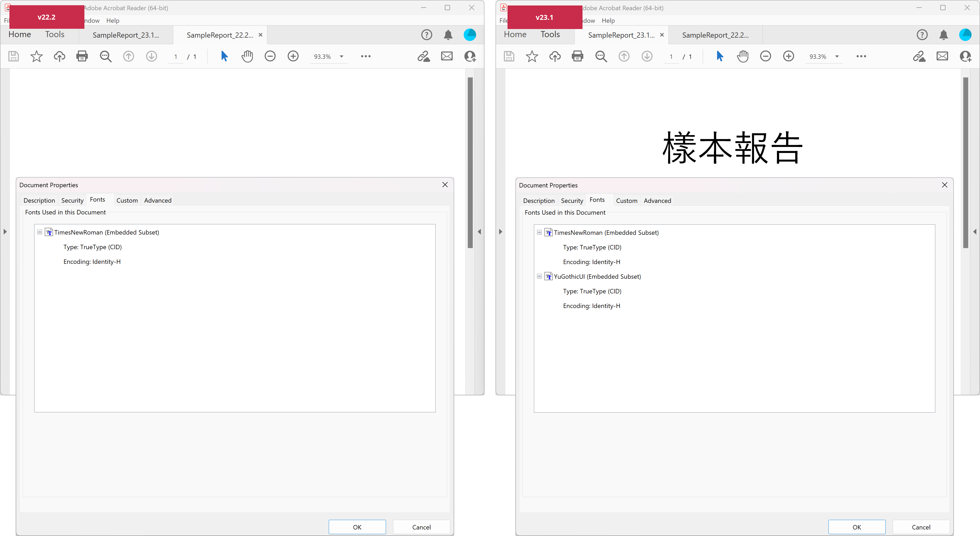Open more tools ellipsis in left window
The image size is (980, 536).
click(366, 56)
